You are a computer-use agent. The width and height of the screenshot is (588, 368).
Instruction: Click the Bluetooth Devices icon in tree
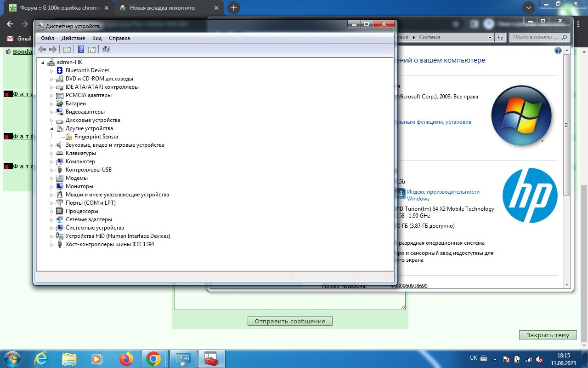[60, 70]
